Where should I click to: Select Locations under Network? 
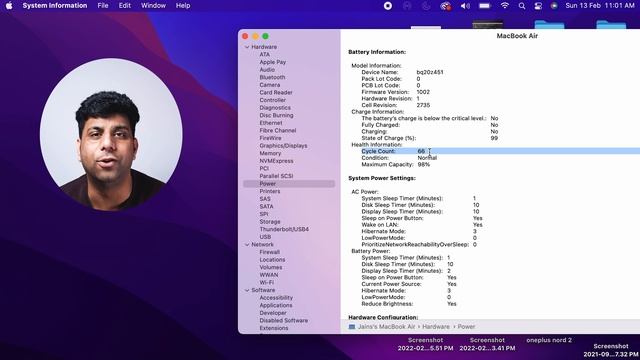click(x=272, y=260)
